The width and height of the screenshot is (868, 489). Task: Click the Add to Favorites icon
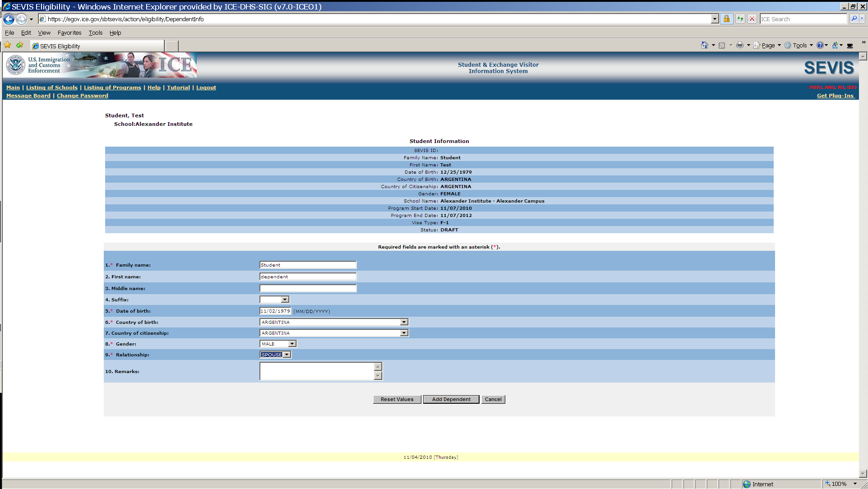tap(19, 45)
